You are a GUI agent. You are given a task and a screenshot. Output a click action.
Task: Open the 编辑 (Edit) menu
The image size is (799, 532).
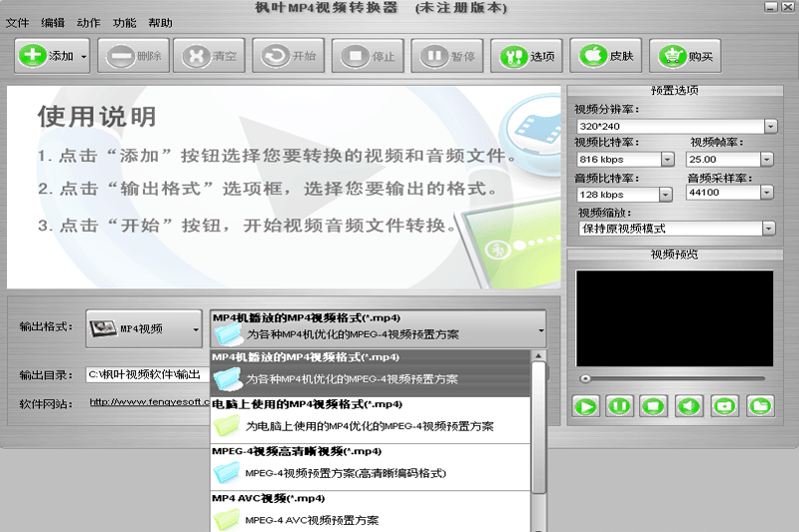[x=53, y=23]
